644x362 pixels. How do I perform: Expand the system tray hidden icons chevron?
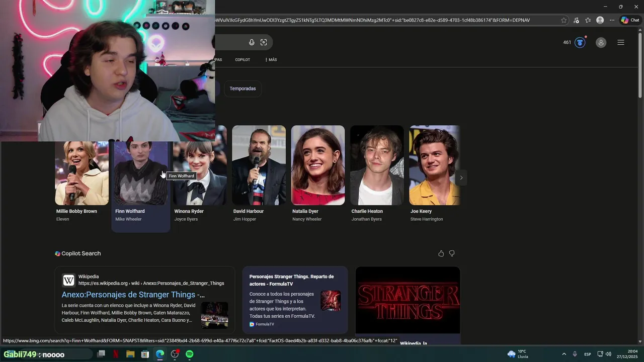[564, 354]
